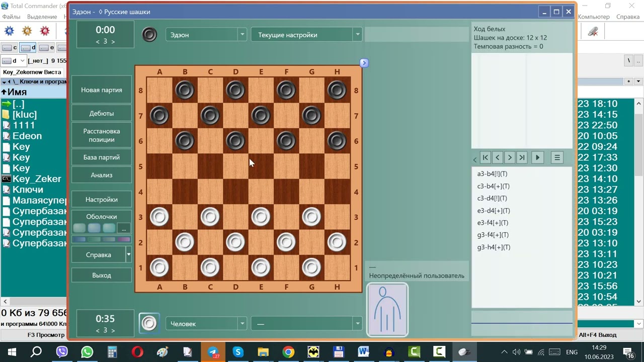
Task: Click the red gear icon in Total Commander
Action: (45, 31)
